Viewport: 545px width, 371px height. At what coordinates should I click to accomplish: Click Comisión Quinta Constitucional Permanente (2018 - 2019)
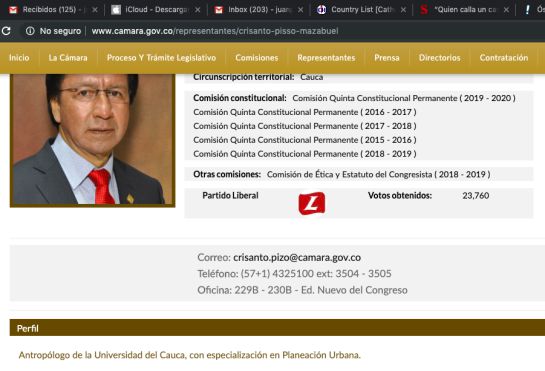pyautogui.click(x=305, y=154)
